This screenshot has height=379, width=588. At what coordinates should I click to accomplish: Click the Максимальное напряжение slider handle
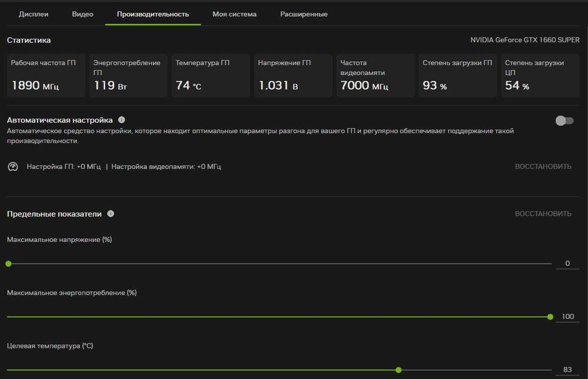[x=9, y=264]
